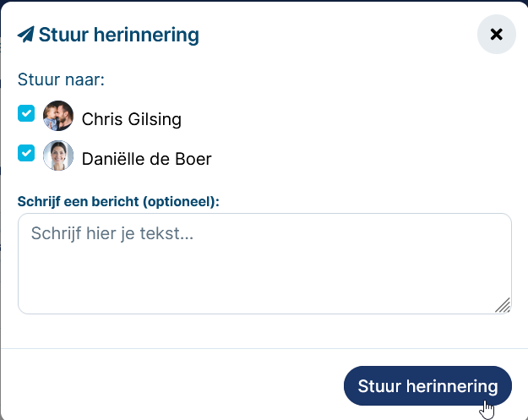Uncheck the Daniëlle de Boer checkbox
Screen dimensions: 528x420
click(26, 153)
